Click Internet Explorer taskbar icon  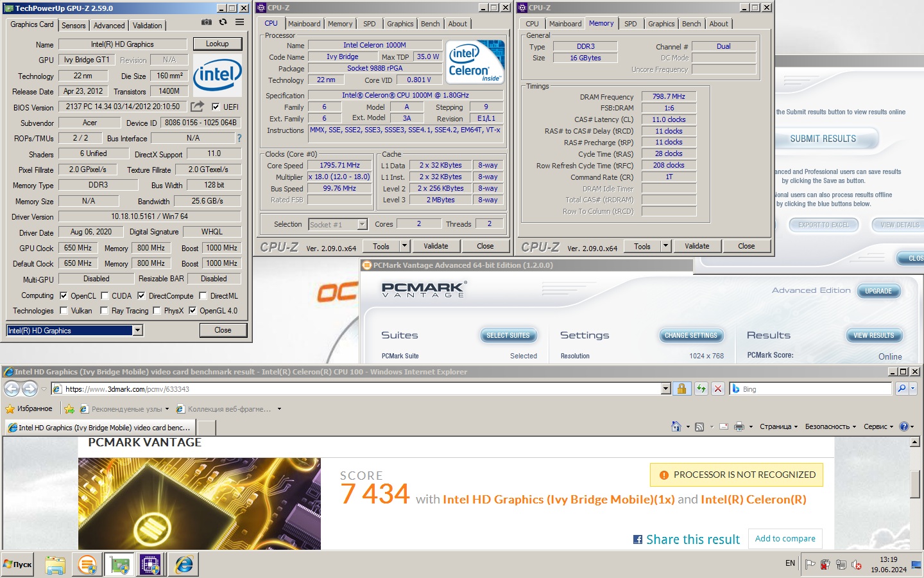point(184,565)
